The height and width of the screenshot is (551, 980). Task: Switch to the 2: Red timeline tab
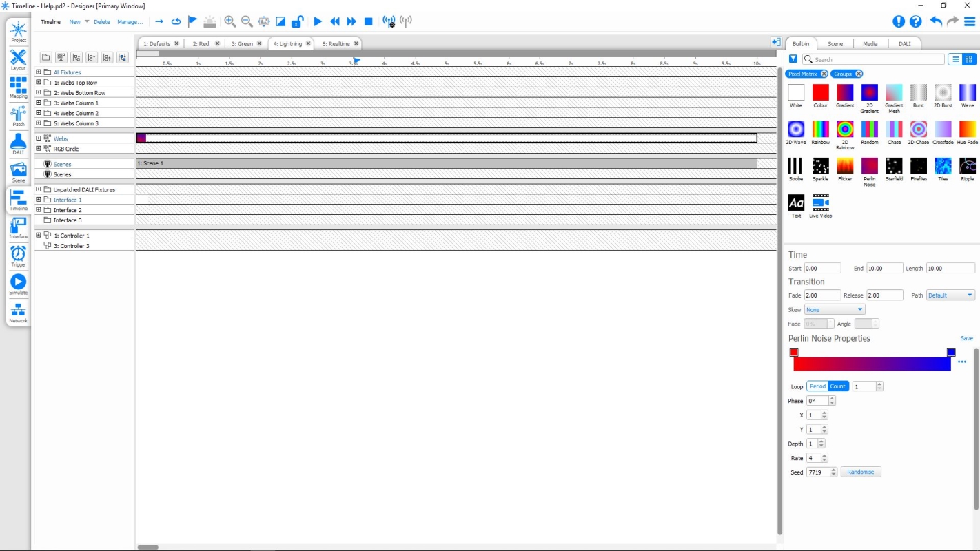(x=201, y=43)
